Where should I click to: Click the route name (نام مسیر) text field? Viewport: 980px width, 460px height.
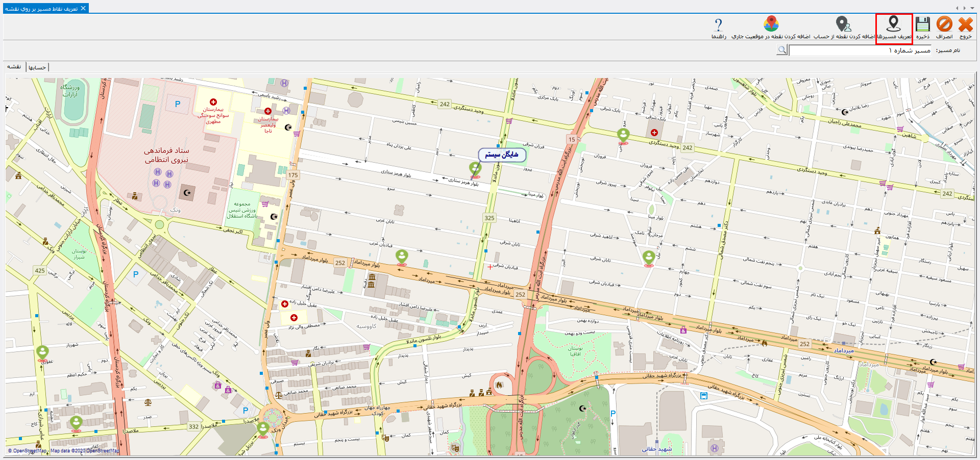860,50
